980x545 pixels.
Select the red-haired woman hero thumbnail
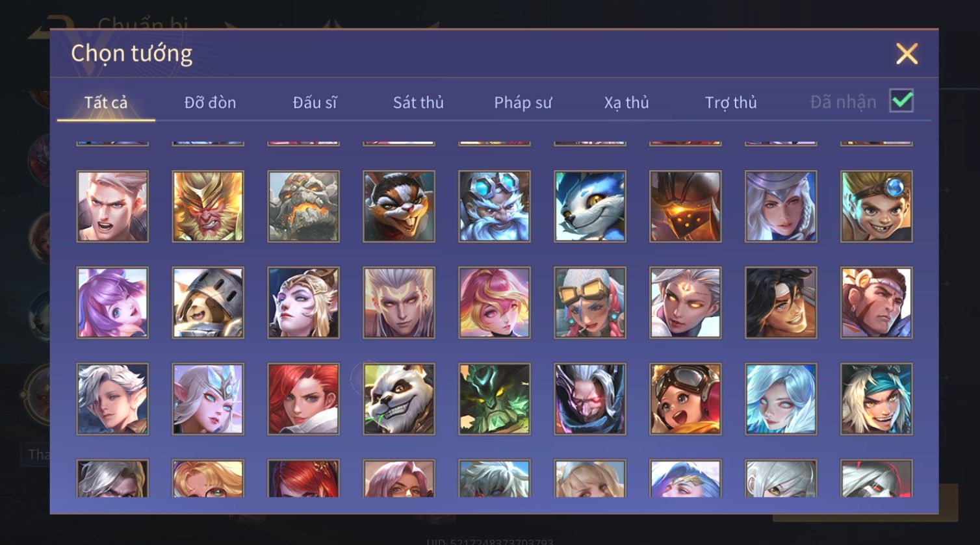pos(303,399)
